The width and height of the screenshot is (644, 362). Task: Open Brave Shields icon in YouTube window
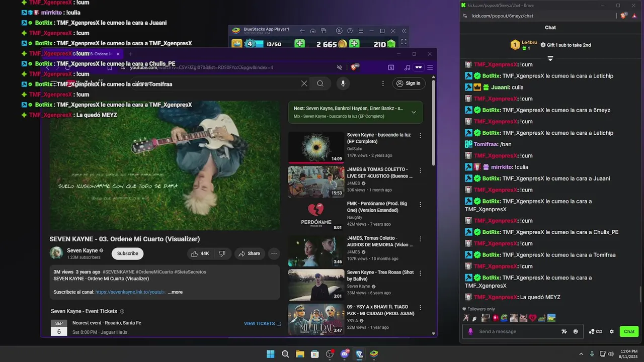[355, 67]
